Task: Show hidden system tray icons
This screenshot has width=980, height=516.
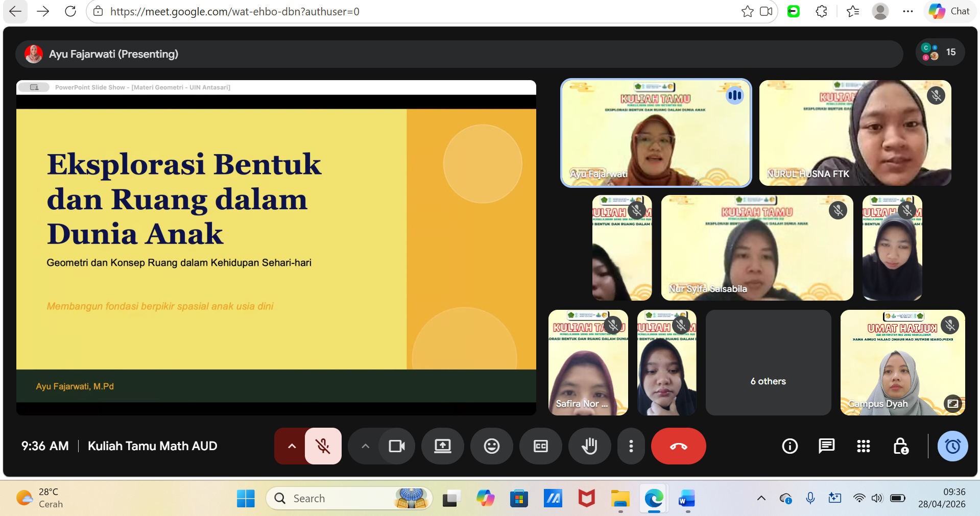Action: click(x=761, y=498)
